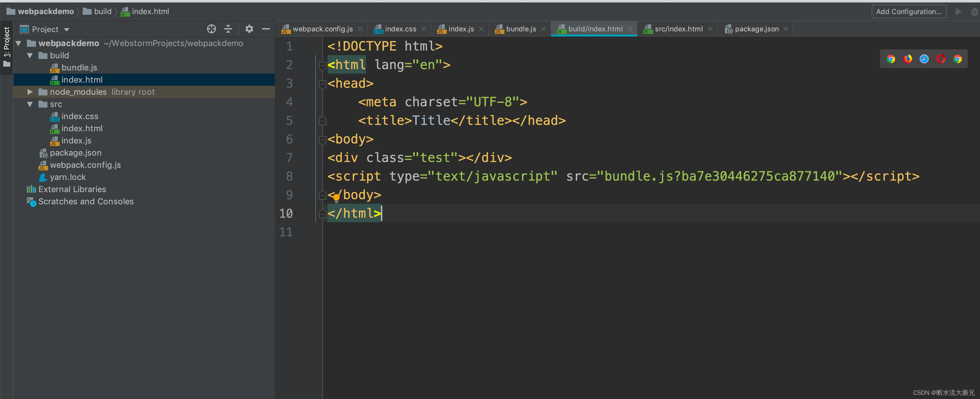Click webpackdemo in the breadcrumb

point(40,12)
